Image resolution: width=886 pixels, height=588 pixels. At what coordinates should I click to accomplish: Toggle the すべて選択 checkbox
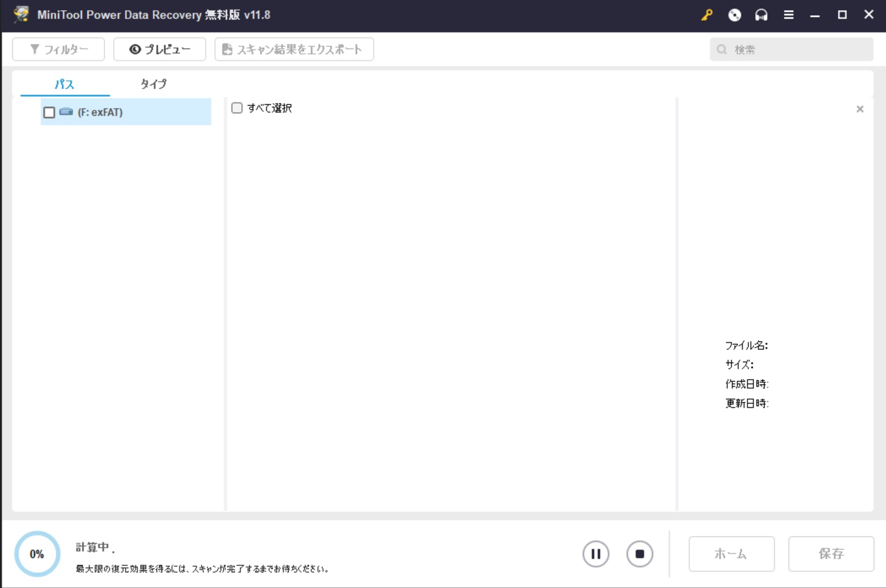tap(237, 108)
